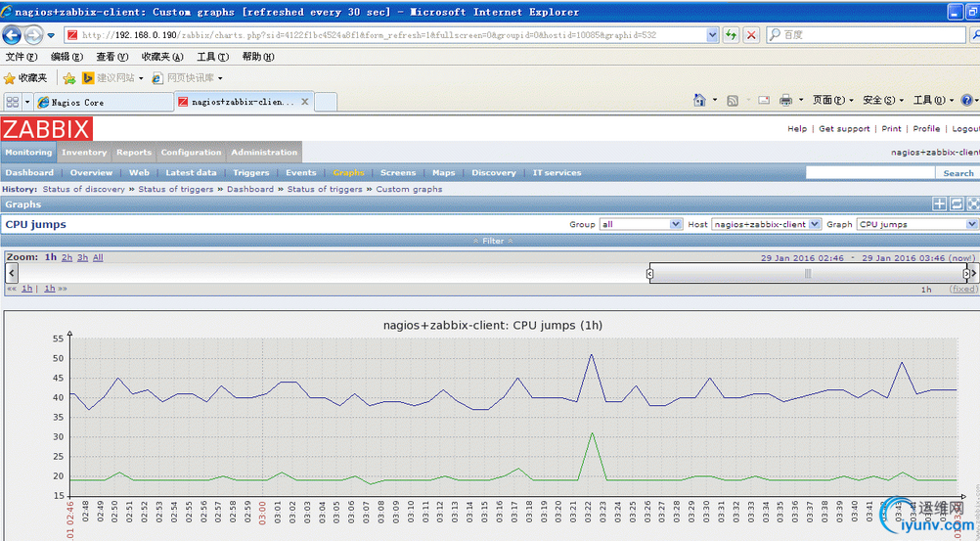This screenshot has height=541, width=980.
Task: Expand recent pages dropdown arrow
Action: pyautogui.click(x=51, y=35)
